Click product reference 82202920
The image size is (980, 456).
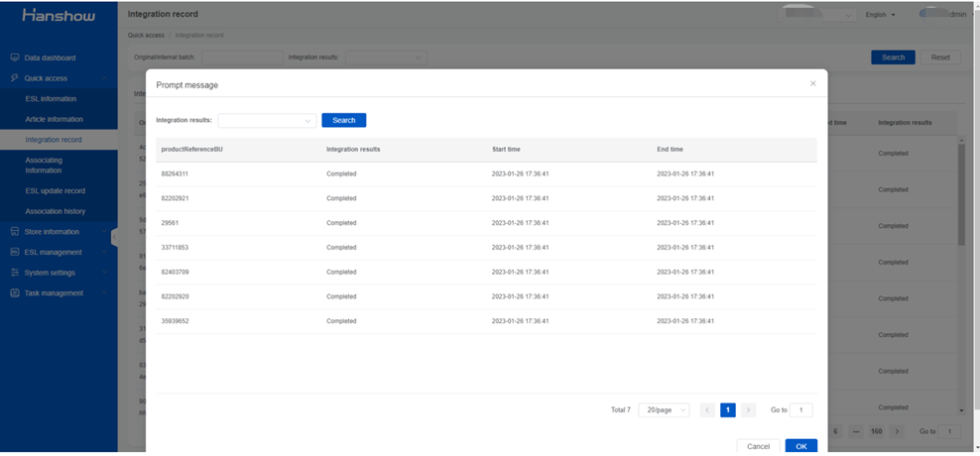175,296
